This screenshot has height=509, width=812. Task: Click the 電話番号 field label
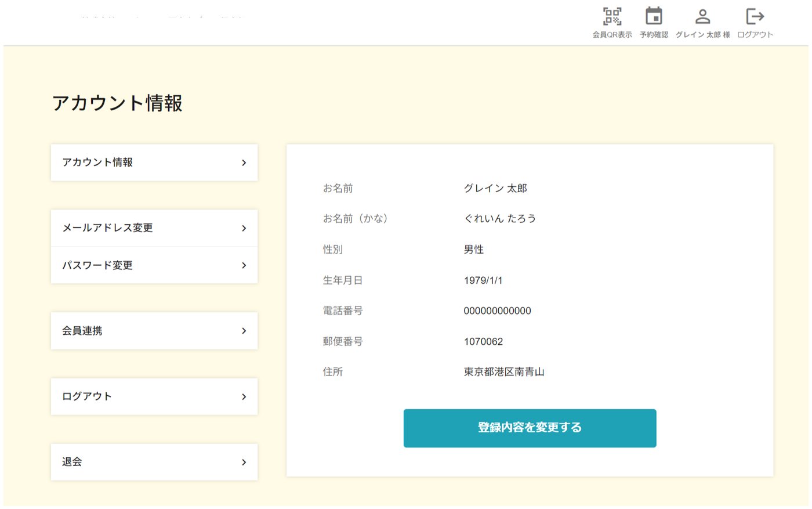pos(343,311)
